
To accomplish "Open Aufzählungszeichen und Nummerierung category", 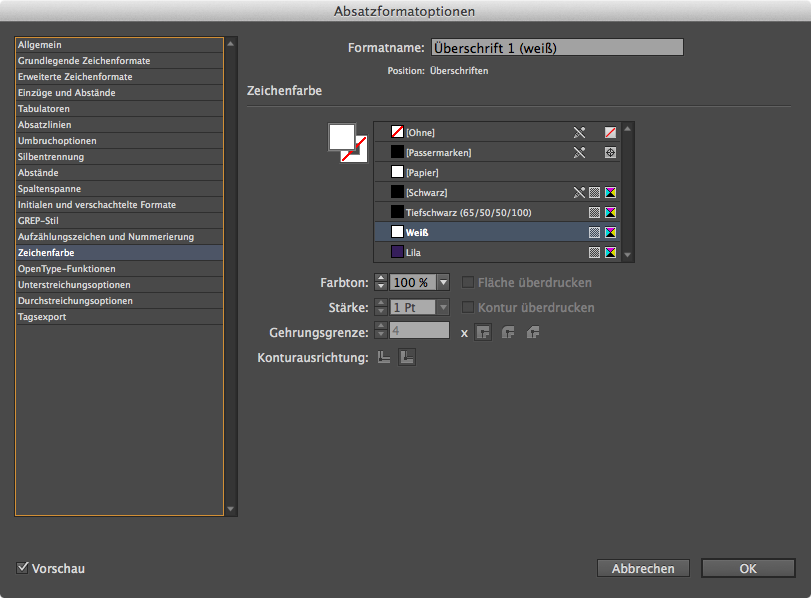I will coord(119,237).
